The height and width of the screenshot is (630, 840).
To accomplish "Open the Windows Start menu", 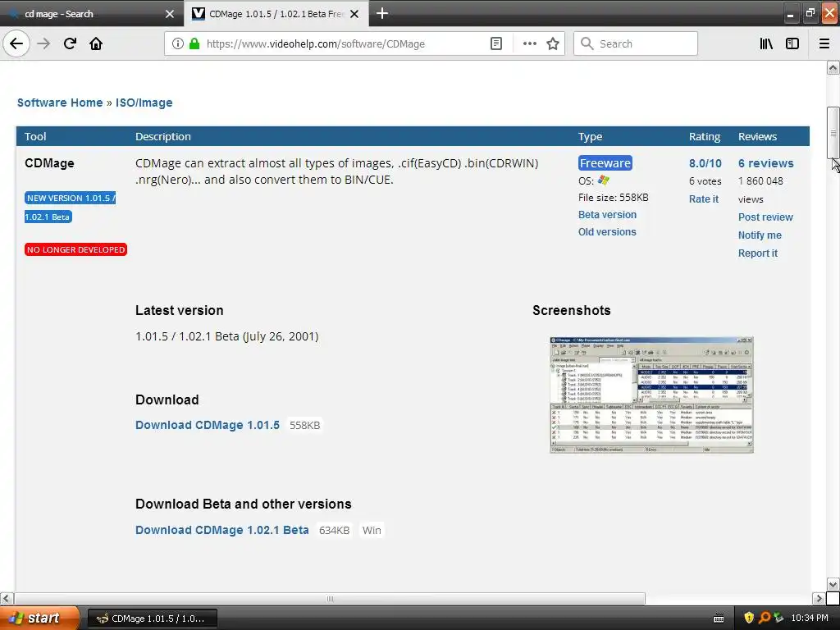I will pyautogui.click(x=39, y=619).
